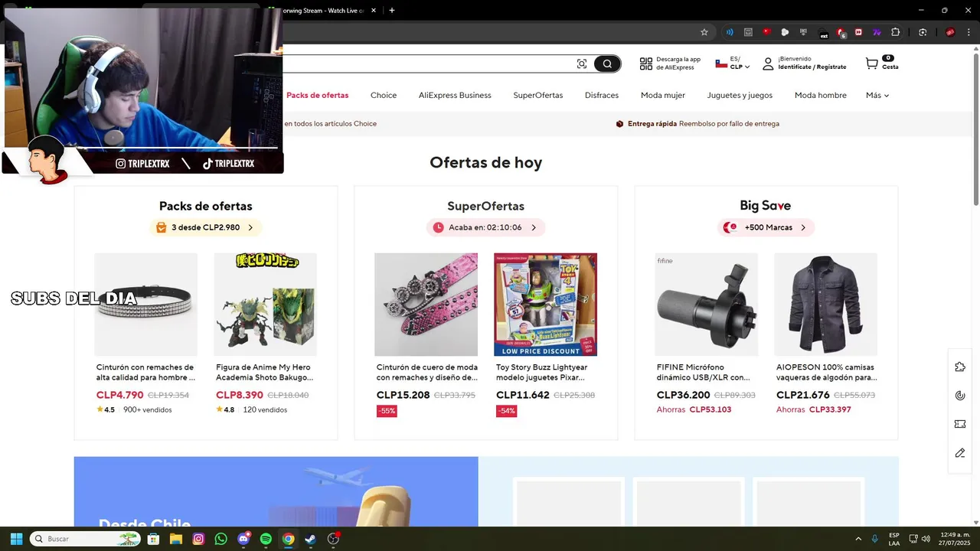980x551 pixels.
Task: Click the pencil feedback icon in the side panel
Action: 960,453
